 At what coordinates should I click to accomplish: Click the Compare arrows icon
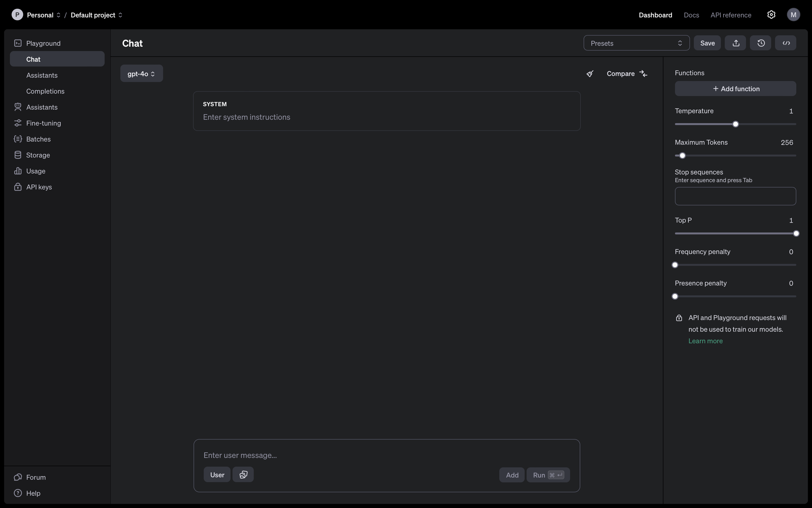(x=643, y=74)
